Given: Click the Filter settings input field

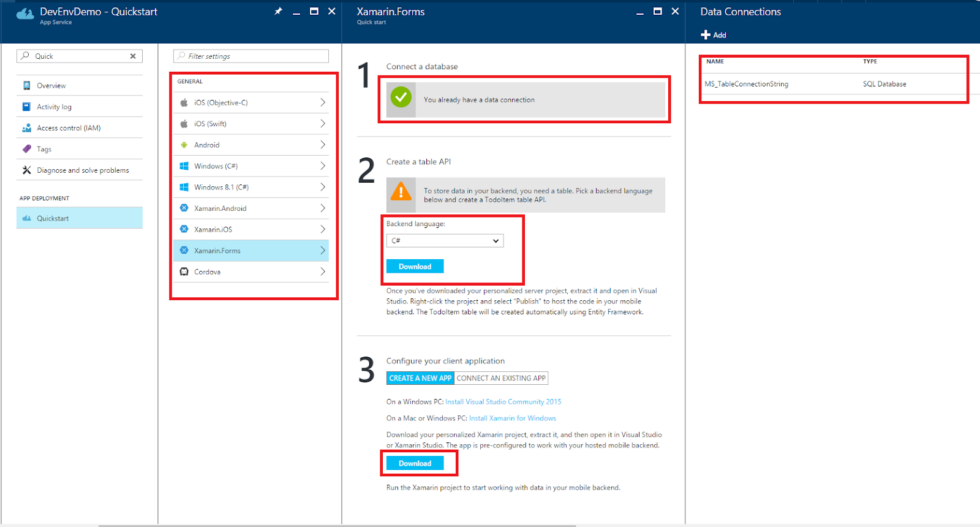Looking at the screenshot, I should pyautogui.click(x=251, y=56).
